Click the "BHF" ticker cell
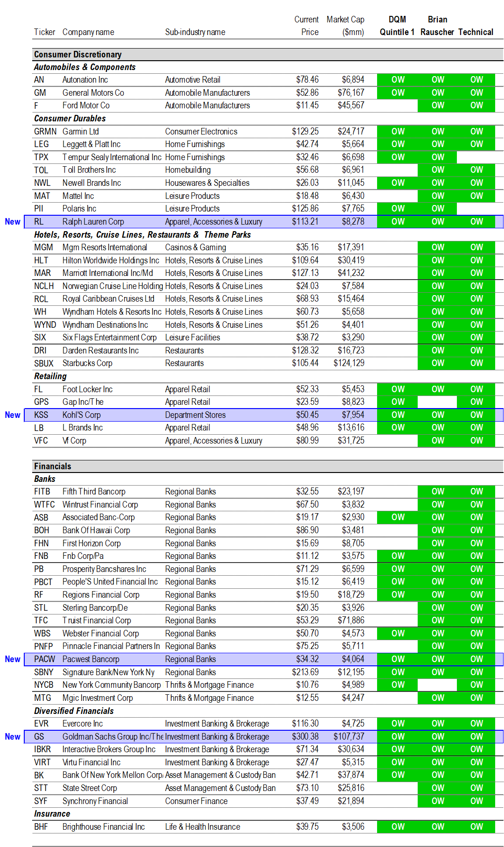Viewport: 504px width, 847px height. point(41,827)
